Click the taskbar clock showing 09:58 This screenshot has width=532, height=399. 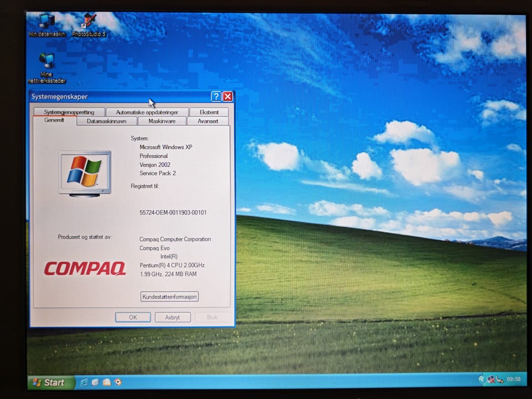pos(513,379)
